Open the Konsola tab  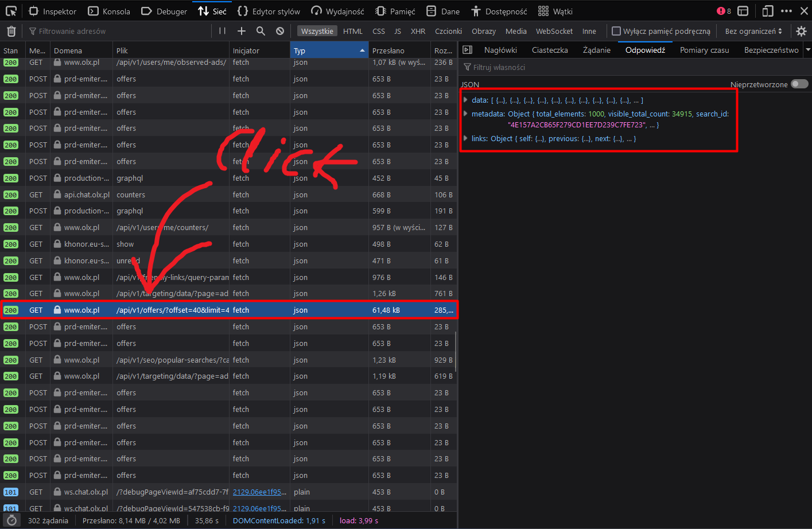tap(109, 11)
